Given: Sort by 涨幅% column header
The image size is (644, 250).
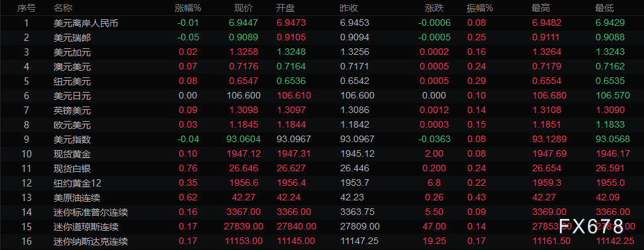Looking at the screenshot, I should (x=188, y=8).
